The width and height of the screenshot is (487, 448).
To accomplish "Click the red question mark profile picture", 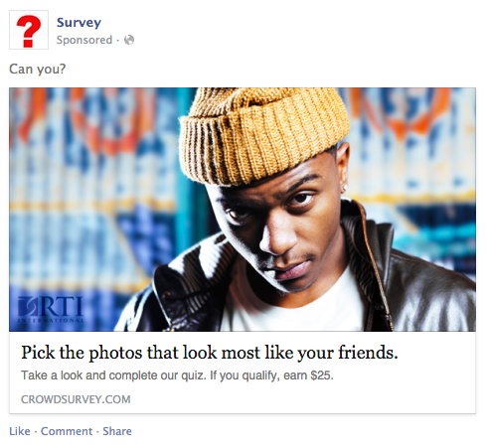I will [x=29, y=30].
